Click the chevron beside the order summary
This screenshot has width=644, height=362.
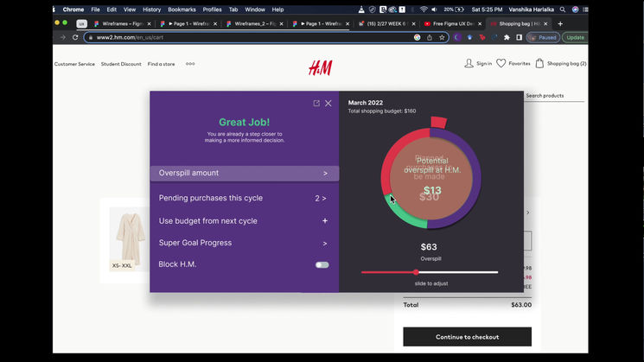tap(528, 213)
